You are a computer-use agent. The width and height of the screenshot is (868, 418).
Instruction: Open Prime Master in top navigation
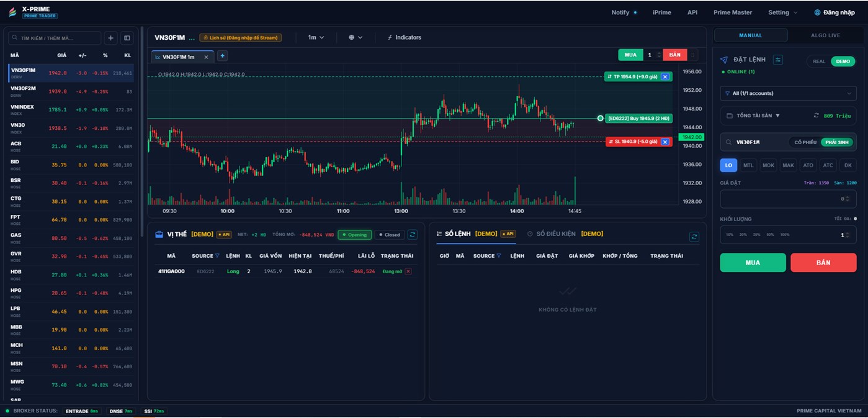733,12
